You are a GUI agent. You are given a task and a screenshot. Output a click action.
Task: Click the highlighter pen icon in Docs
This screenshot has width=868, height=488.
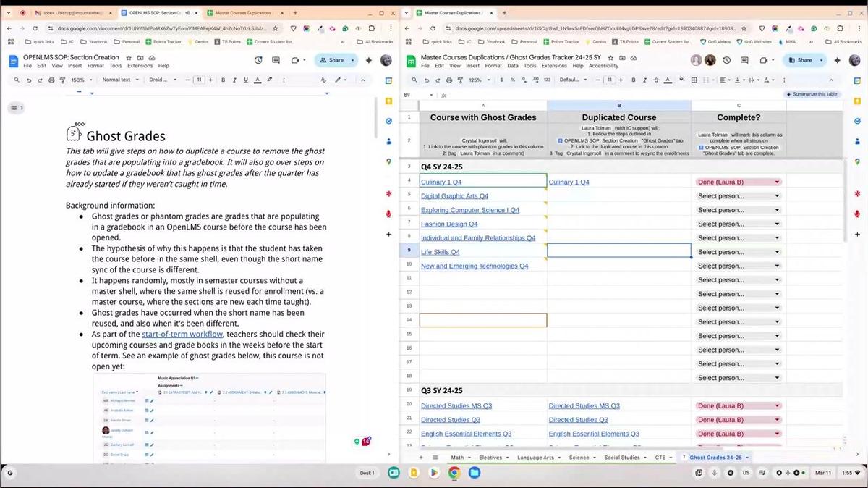[x=270, y=80]
